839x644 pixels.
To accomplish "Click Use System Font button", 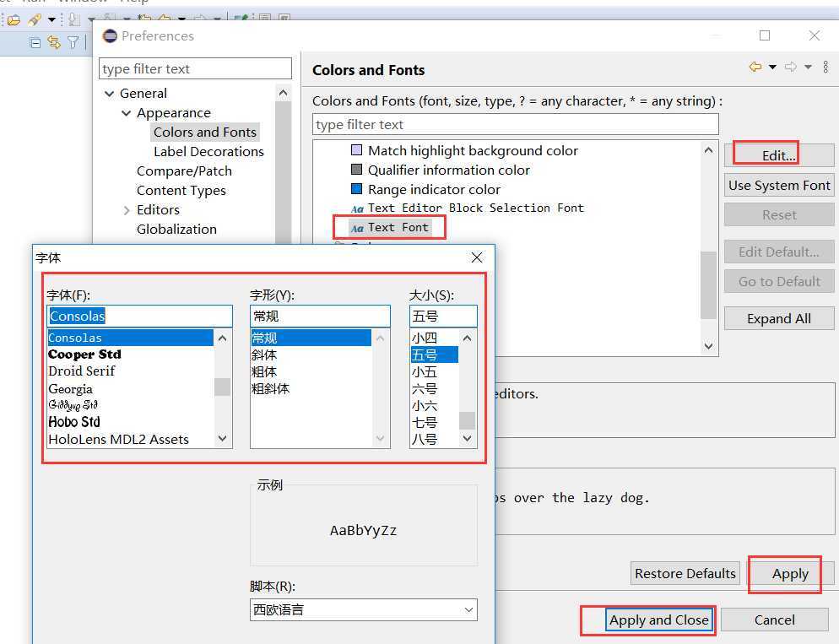I will (778, 185).
